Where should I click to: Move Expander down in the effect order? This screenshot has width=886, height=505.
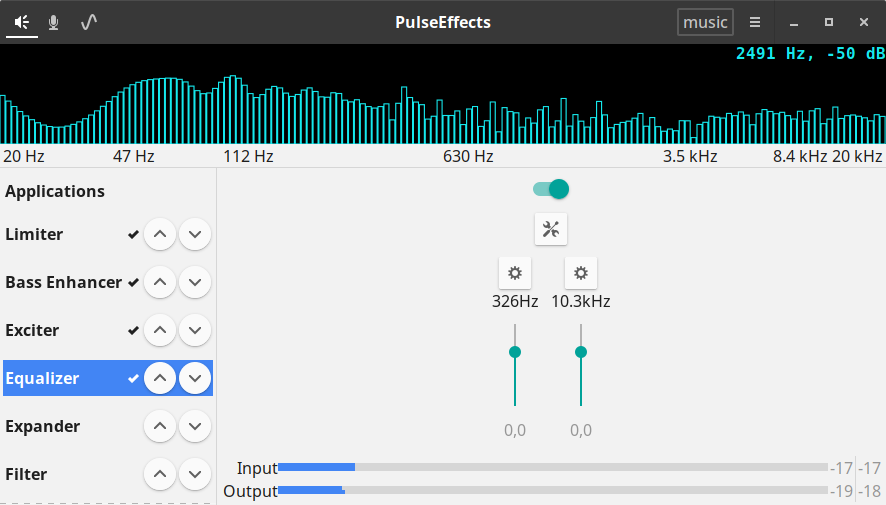click(x=195, y=426)
